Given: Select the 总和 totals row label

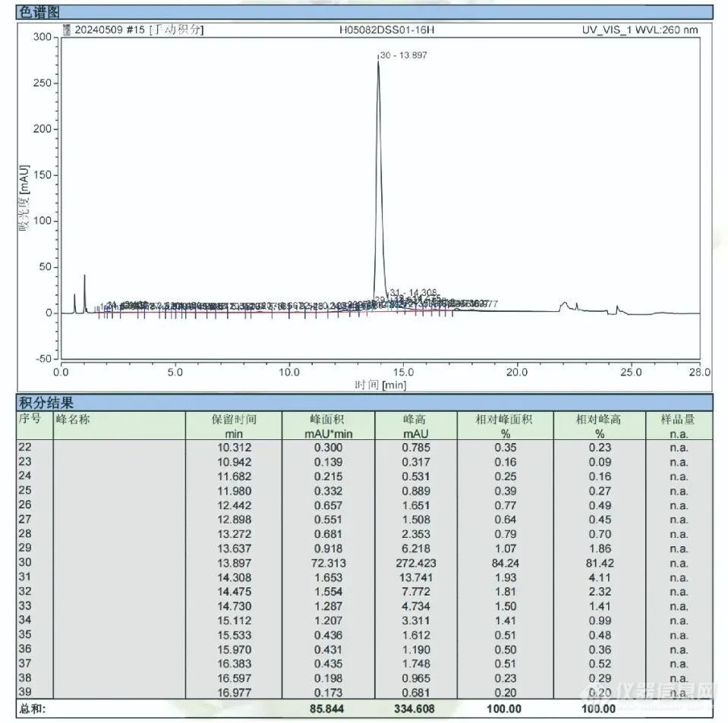Looking at the screenshot, I should [x=32, y=709].
